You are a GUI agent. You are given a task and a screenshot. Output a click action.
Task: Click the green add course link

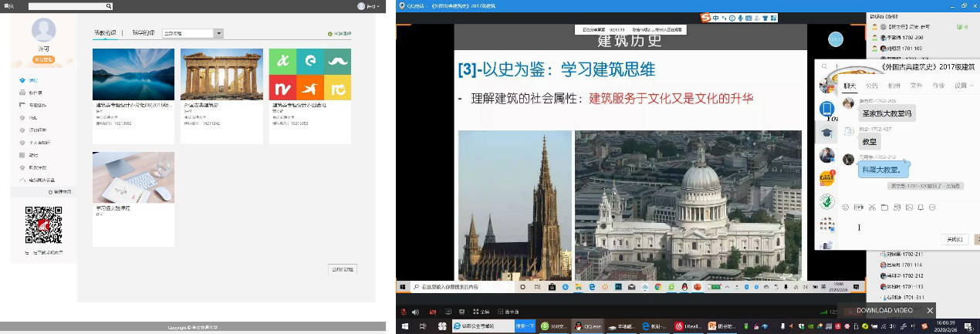click(x=340, y=34)
